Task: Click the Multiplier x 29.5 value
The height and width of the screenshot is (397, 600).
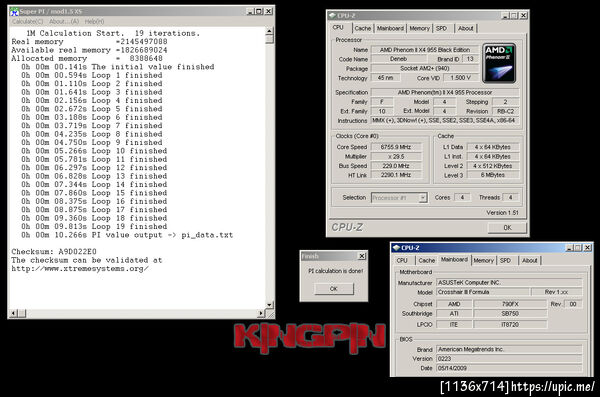Action: click(x=396, y=157)
